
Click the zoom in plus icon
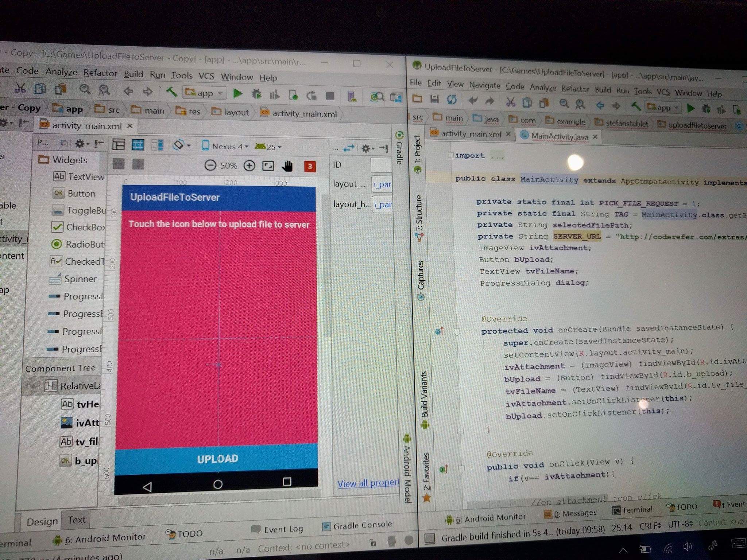(249, 166)
